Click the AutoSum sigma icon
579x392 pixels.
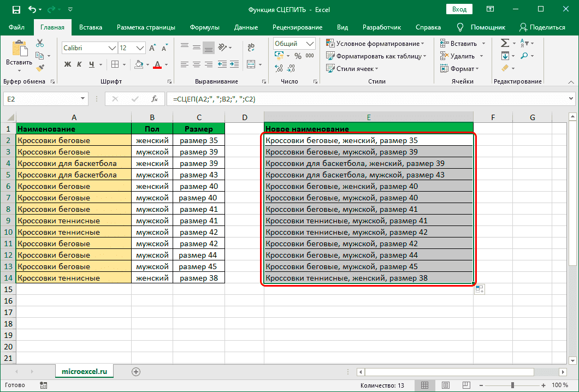point(505,44)
